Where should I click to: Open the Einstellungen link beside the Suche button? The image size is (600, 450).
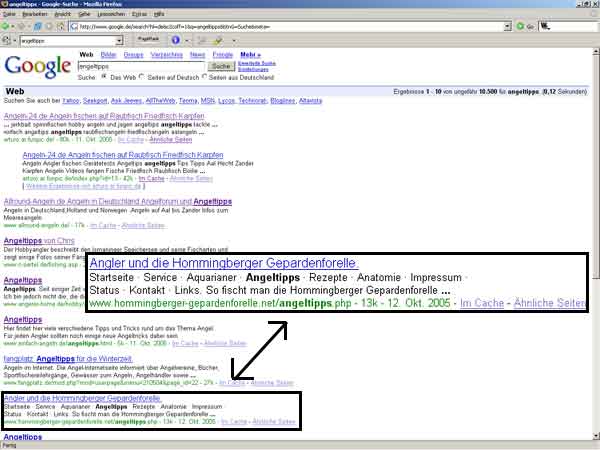click(x=253, y=69)
